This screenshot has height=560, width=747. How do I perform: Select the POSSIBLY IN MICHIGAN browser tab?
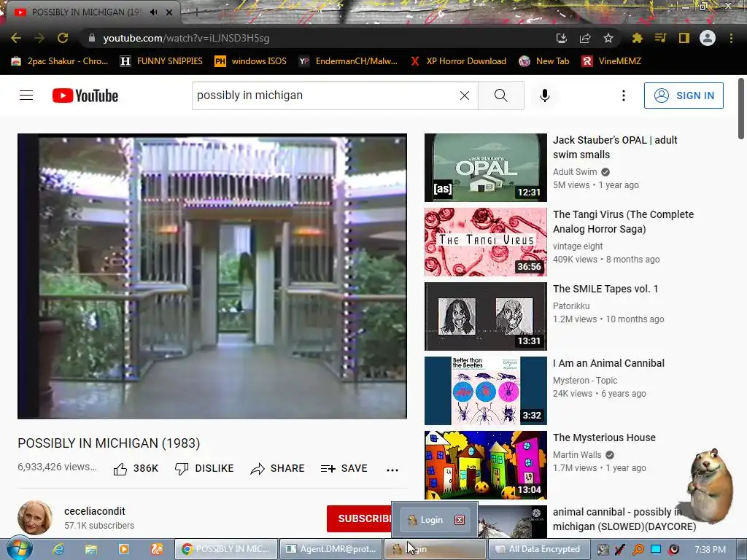[86, 12]
